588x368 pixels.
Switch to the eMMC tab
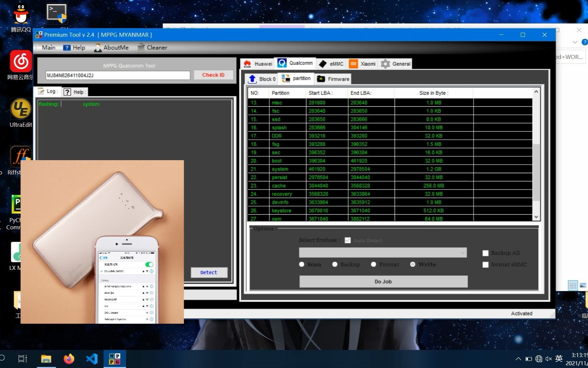tap(331, 64)
